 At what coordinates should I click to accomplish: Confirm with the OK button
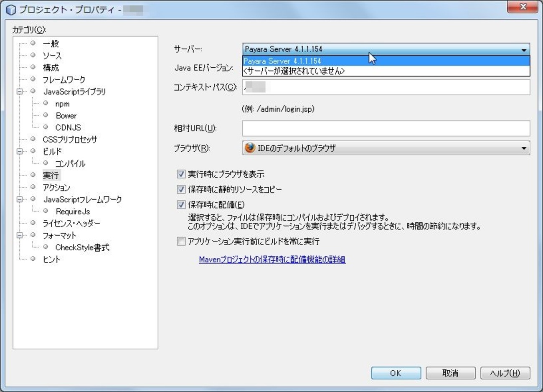[x=396, y=373]
